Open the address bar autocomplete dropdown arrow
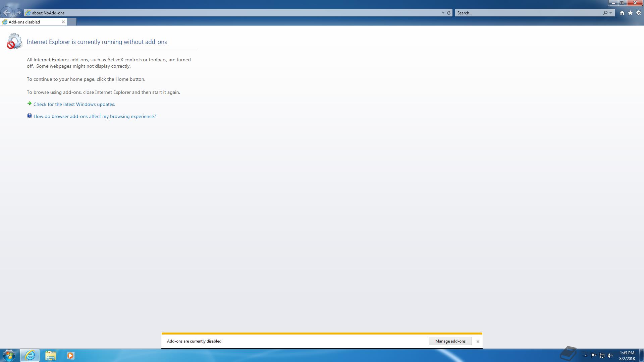 tap(443, 13)
